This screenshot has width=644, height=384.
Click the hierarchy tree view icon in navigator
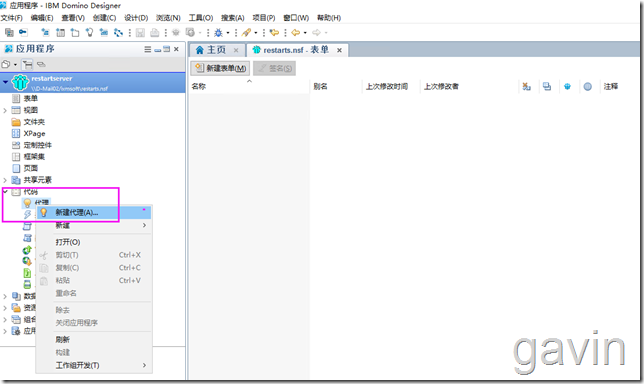tap(28, 64)
